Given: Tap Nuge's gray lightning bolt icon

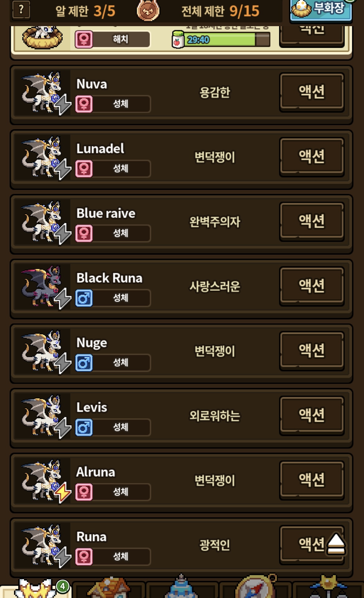Looking at the screenshot, I should [x=63, y=363].
